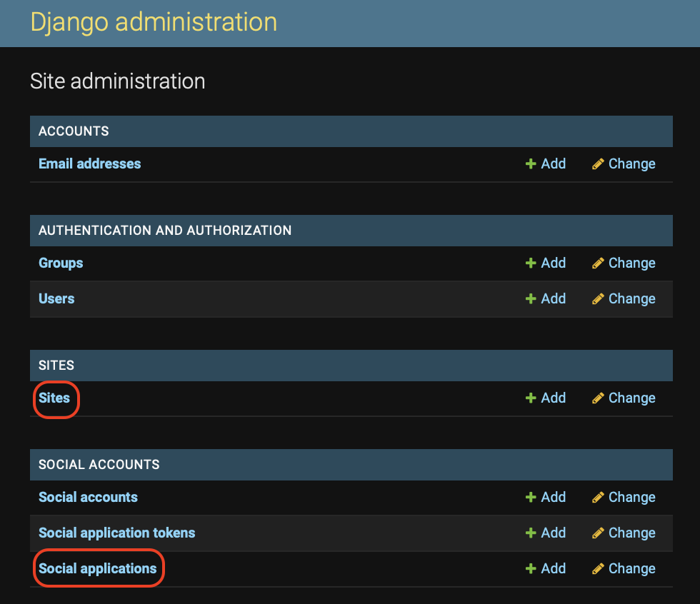The height and width of the screenshot is (604, 700).
Task: Open the Social accounts model link
Action: pyautogui.click(x=88, y=497)
